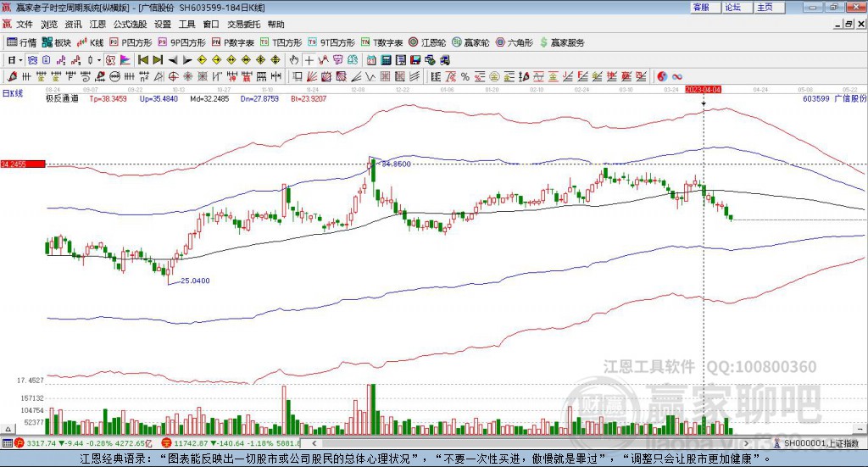Image resolution: width=868 pixels, height=467 pixels.
Task: Select the hand pan tool
Action: point(293,60)
